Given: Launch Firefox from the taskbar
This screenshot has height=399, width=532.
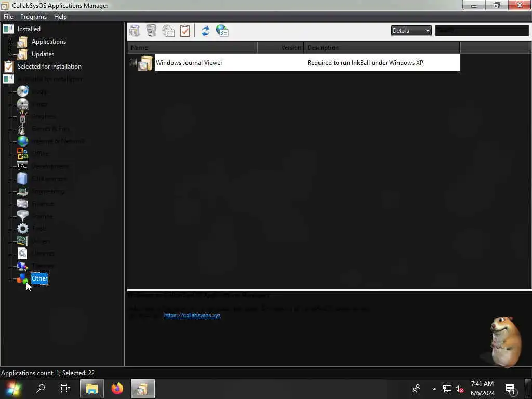Looking at the screenshot, I should click(x=117, y=389).
